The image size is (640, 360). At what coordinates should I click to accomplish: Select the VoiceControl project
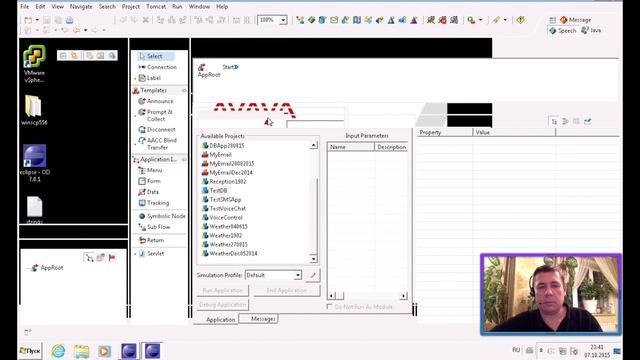click(222, 218)
